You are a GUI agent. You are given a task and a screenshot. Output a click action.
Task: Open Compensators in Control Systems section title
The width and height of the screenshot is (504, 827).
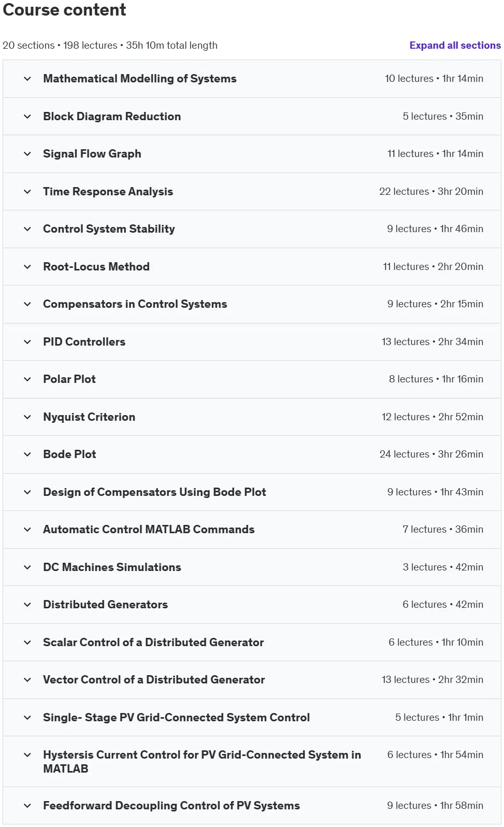pyautogui.click(x=135, y=304)
